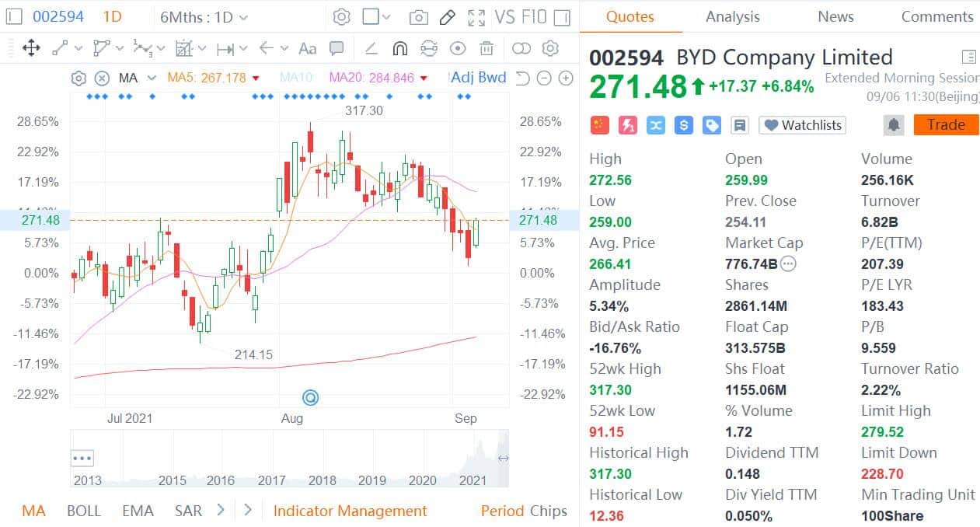The height and width of the screenshot is (527, 980).
Task: Toggle the left sidebar panel icon
Action: [15, 16]
